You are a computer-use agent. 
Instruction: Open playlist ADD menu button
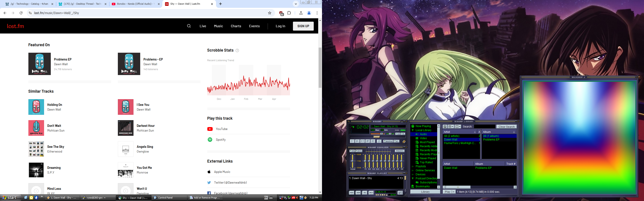click(352, 193)
